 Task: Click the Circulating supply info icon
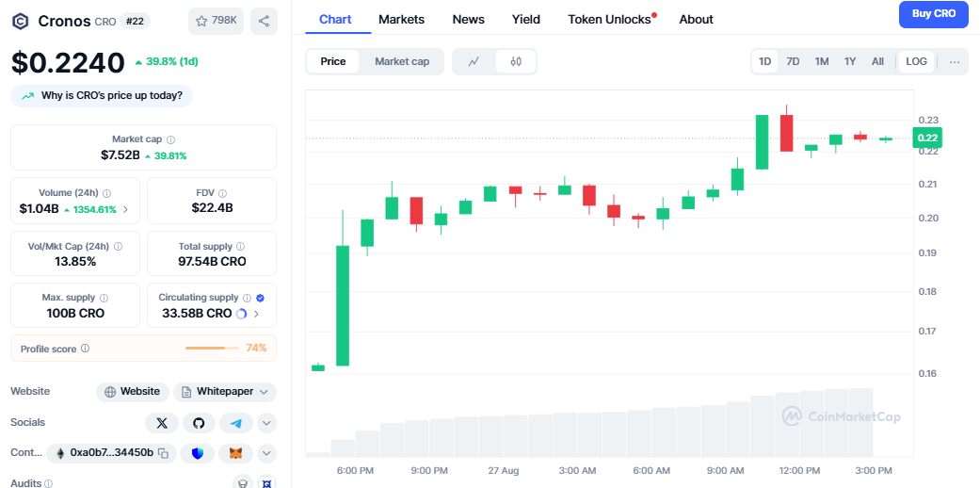point(247,298)
